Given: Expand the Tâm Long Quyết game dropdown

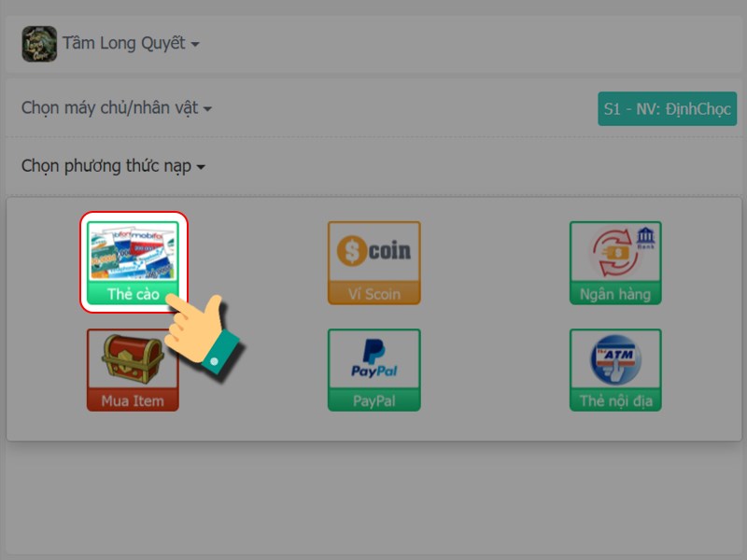Looking at the screenshot, I should [x=131, y=43].
